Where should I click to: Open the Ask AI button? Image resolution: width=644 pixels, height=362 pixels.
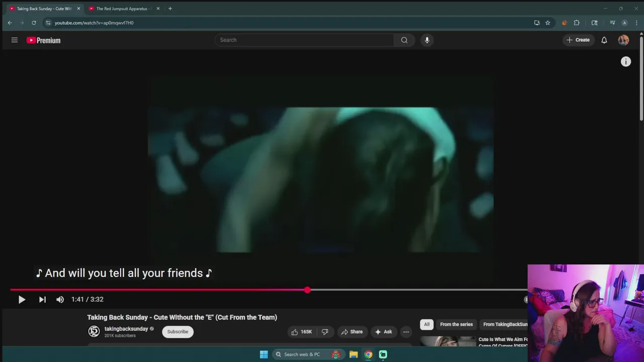(383, 332)
